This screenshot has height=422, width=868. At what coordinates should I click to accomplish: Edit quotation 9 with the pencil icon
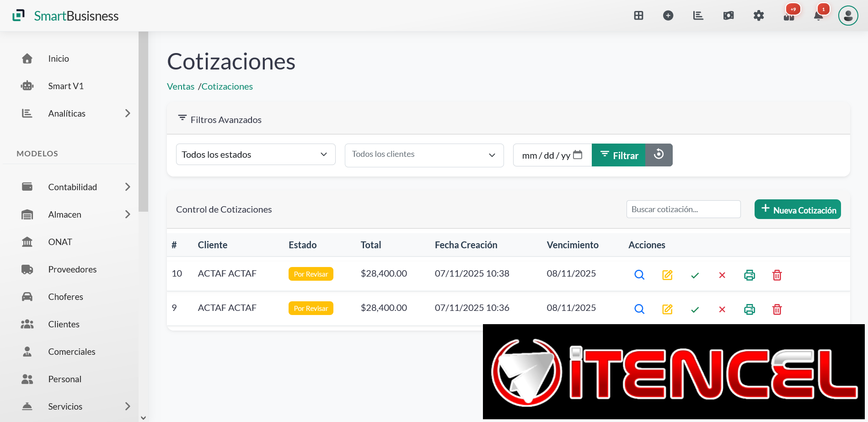pos(667,309)
